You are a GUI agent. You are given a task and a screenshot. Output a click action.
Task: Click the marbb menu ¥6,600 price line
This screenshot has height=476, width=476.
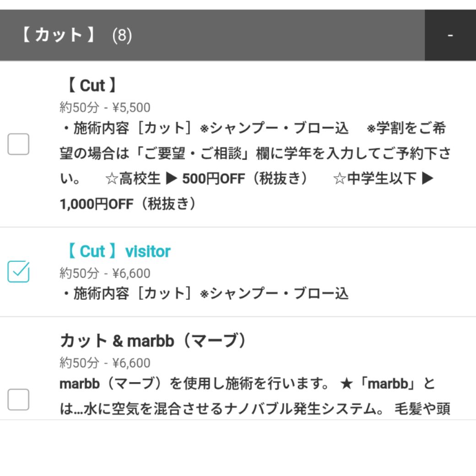tap(105, 363)
